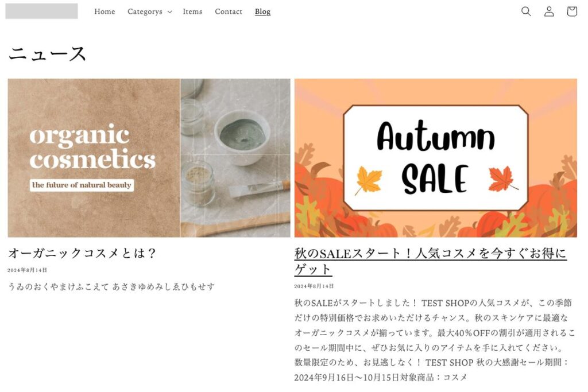Image resolution: width=588 pixels, height=392 pixels.
Task: Open the Autumn SALE banner image
Action: click(435, 158)
